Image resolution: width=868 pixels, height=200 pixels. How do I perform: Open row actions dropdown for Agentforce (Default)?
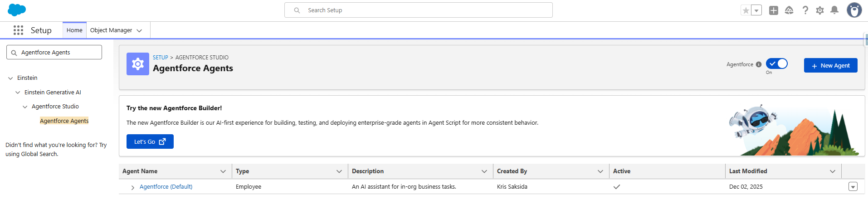point(853,187)
